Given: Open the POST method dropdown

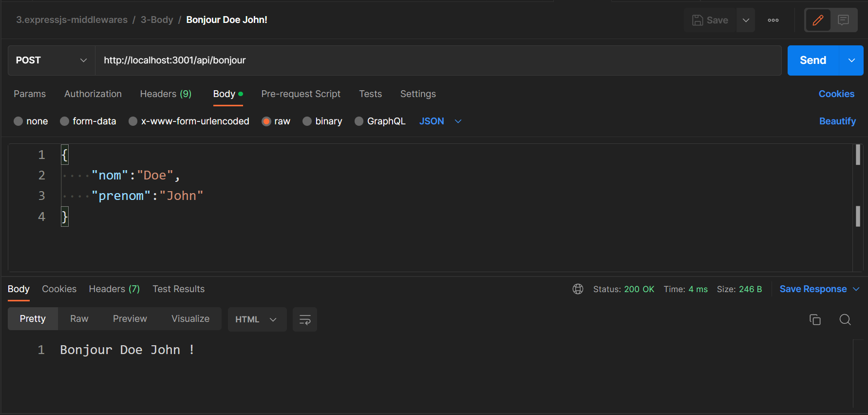Looking at the screenshot, I should coord(52,60).
